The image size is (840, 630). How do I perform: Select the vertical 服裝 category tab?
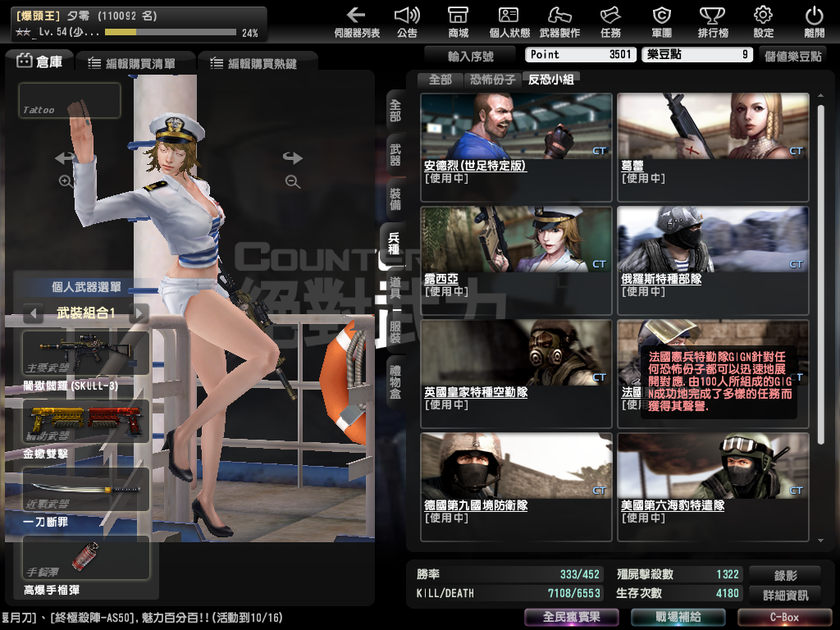[x=395, y=332]
